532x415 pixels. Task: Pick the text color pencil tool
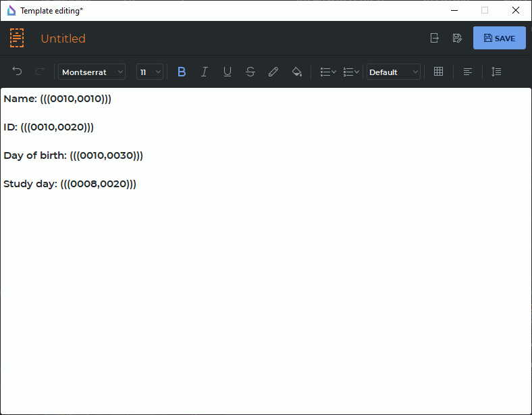[273, 72]
